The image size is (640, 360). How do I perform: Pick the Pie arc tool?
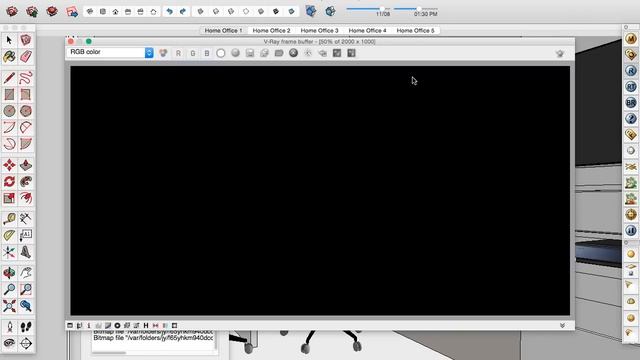pyautogui.click(x=26, y=144)
